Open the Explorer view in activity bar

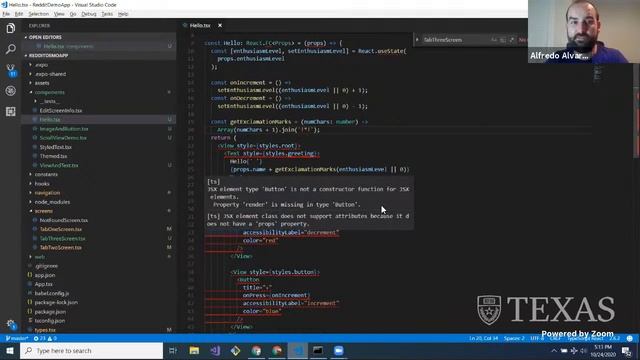pyautogui.click(x=11, y=28)
